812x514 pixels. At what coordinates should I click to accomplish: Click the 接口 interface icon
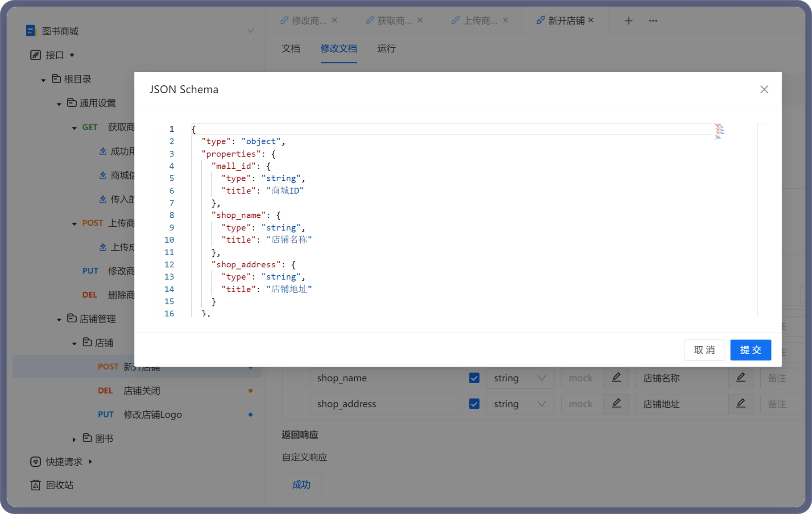tap(35, 55)
